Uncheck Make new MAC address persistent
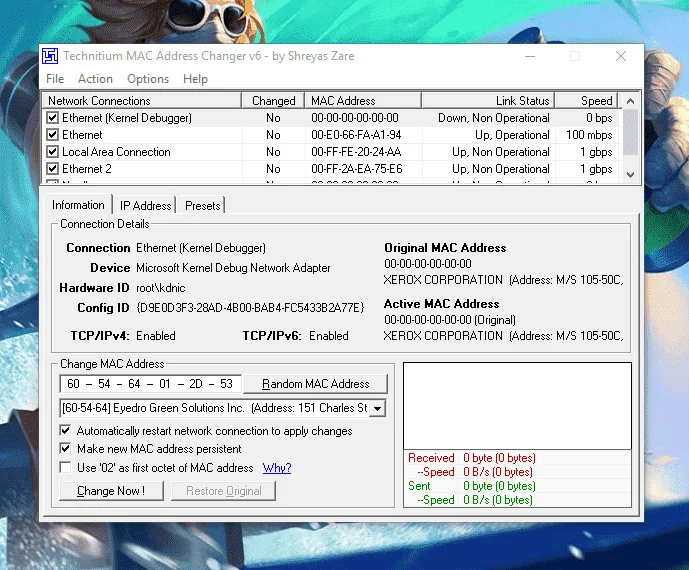This screenshot has height=570, width=689. (65, 449)
